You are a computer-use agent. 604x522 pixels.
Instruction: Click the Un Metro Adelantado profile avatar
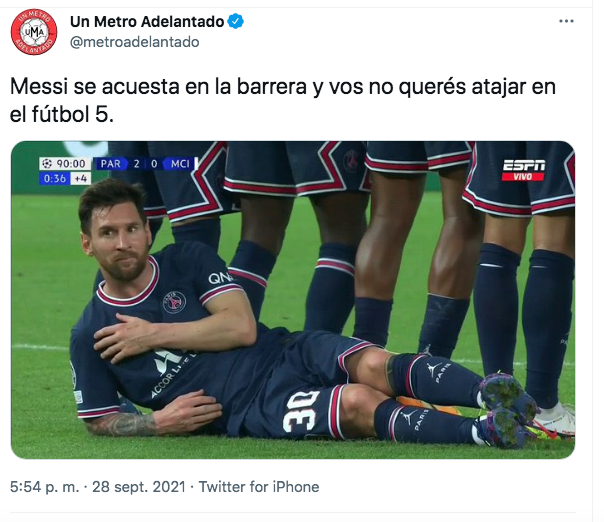[34, 32]
